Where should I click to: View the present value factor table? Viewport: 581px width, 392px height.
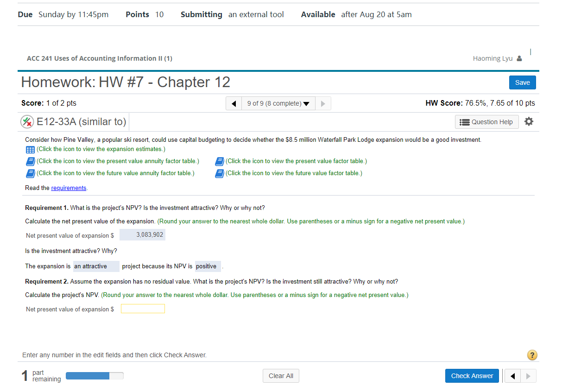(219, 161)
